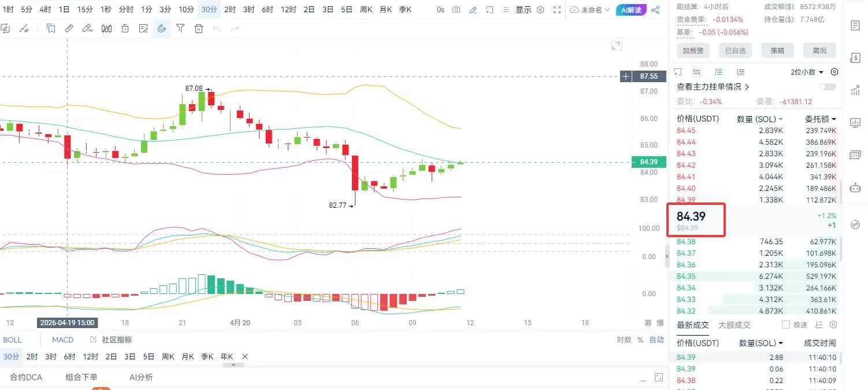Open order book settings hexagon icon
The image size is (868, 390).
tap(834, 72)
